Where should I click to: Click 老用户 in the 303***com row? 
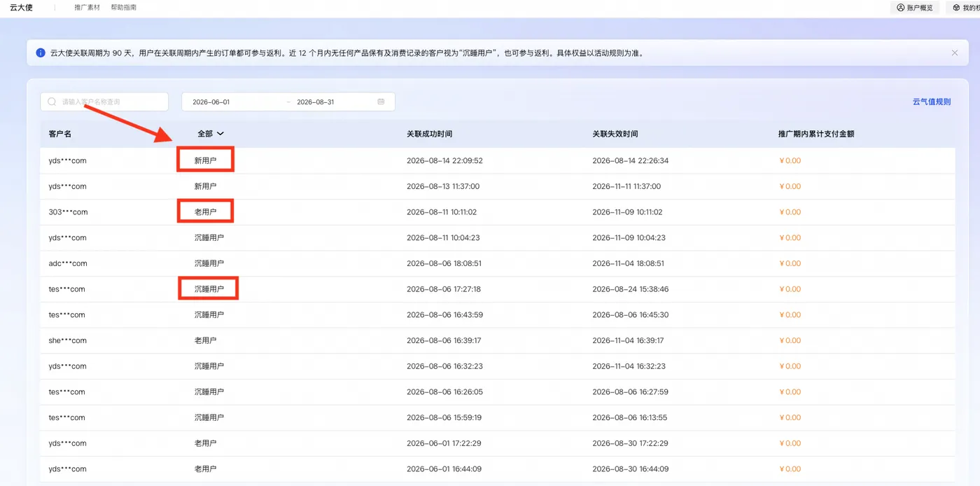tap(205, 212)
